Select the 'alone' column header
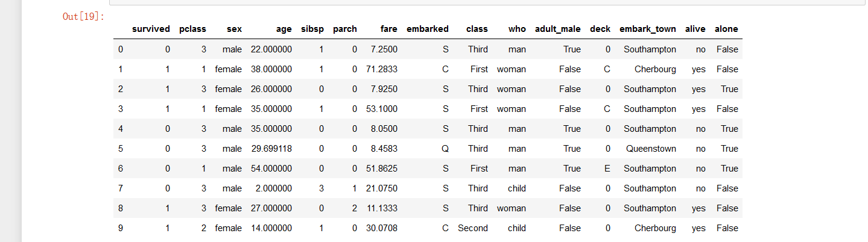The image size is (868, 242). tap(726, 29)
